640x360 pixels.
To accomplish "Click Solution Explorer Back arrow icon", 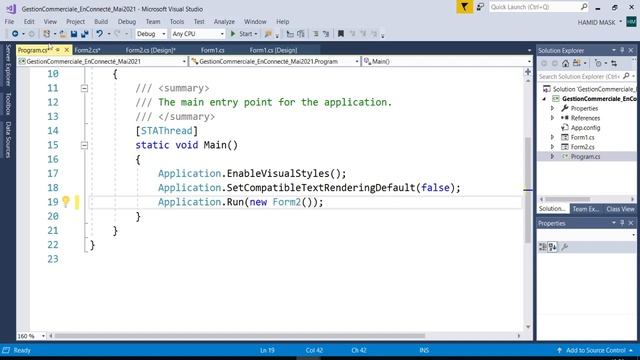I will coord(544,63).
